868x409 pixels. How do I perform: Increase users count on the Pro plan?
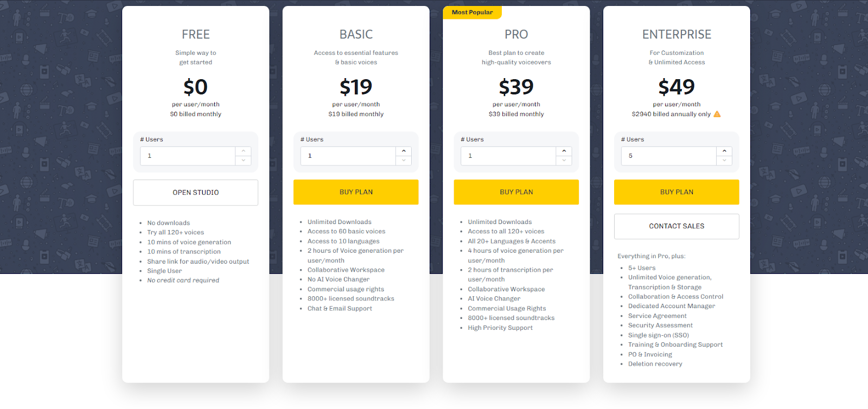(564, 151)
